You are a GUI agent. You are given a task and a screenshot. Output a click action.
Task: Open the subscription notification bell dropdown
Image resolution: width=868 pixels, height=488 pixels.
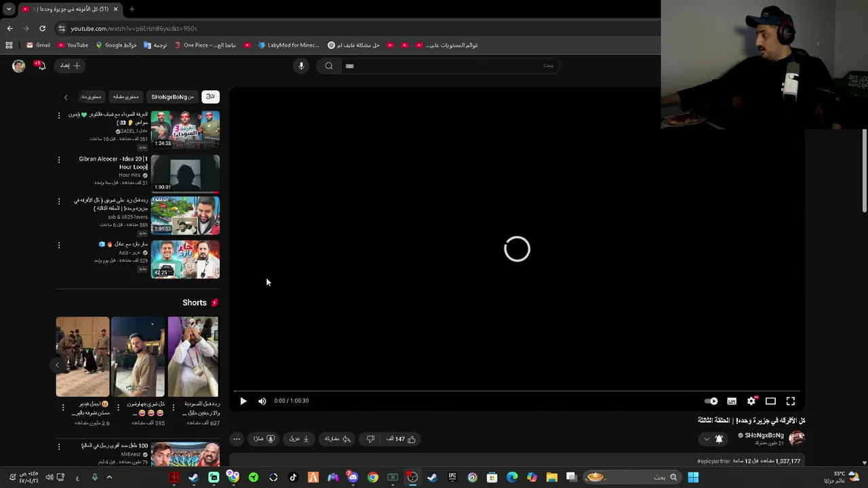tap(713, 439)
